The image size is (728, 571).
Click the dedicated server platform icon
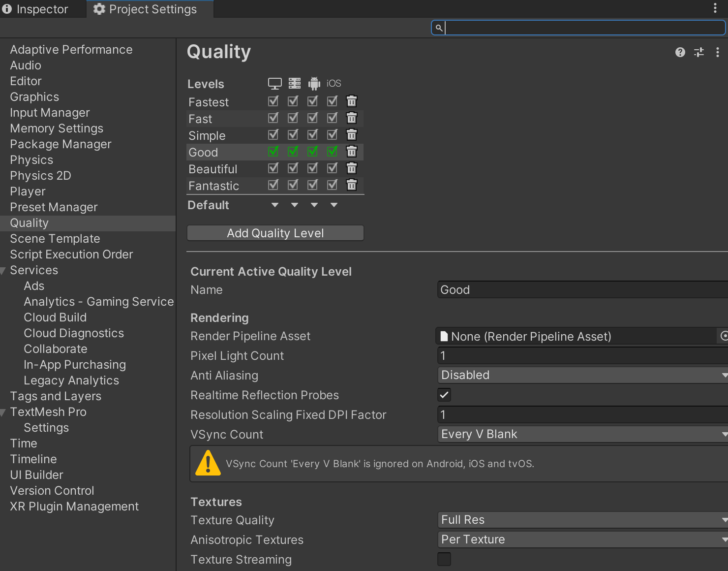point(294,83)
